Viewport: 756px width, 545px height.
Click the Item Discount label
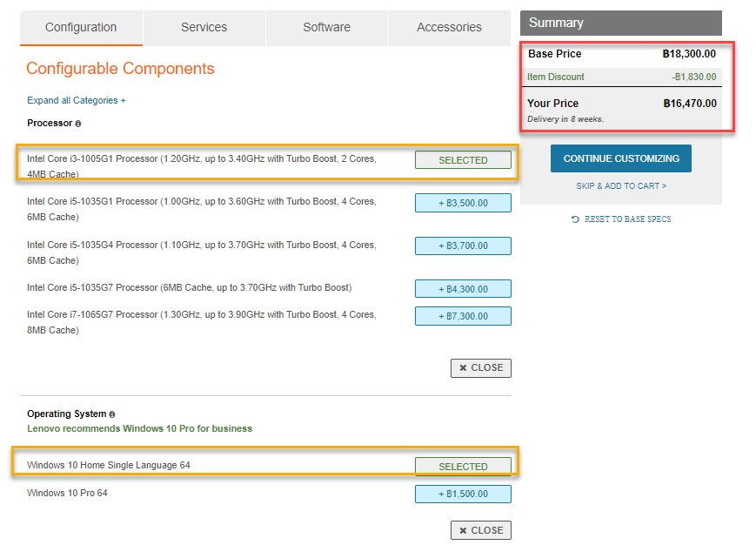pyautogui.click(x=555, y=77)
